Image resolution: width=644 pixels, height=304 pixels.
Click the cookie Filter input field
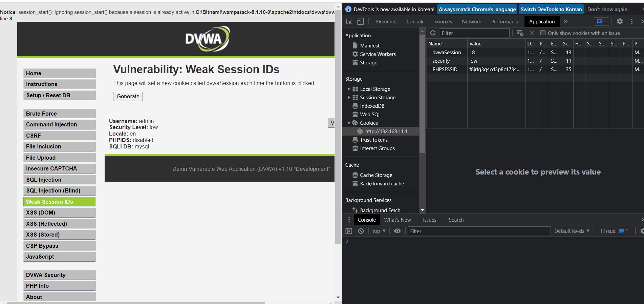coord(474,33)
